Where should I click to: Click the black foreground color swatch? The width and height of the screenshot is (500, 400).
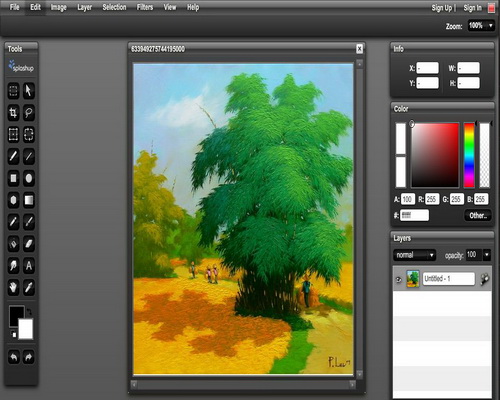16,314
